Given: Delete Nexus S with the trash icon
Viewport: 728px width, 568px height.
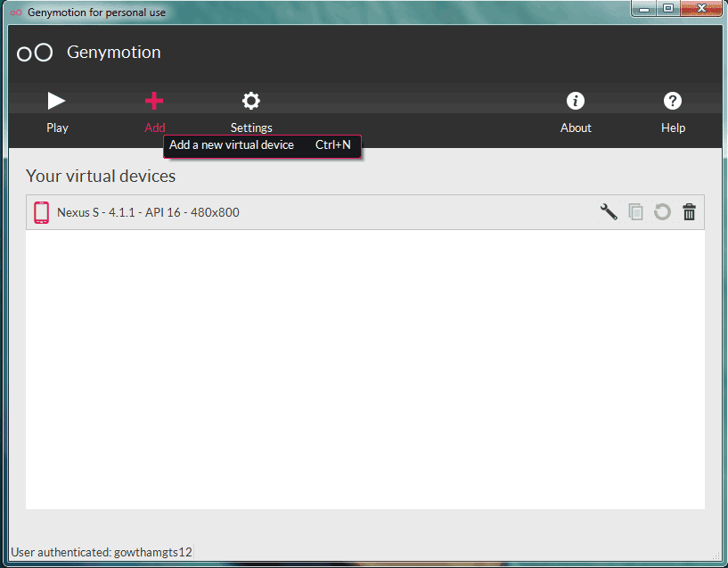Looking at the screenshot, I should coord(689,212).
